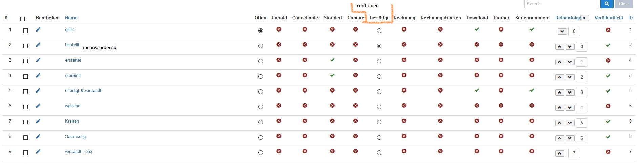Screen dimensions: 644x164
Task: Toggle Download checkmark in offen row
Action: (477, 29)
